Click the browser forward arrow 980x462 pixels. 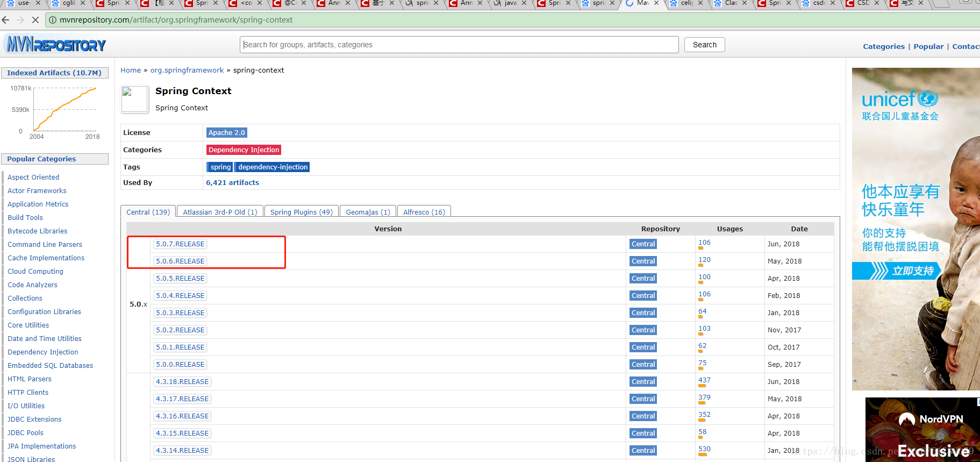[20, 20]
